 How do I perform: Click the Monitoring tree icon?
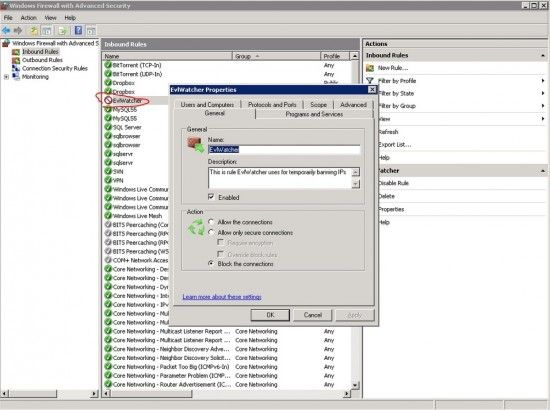click(x=16, y=77)
